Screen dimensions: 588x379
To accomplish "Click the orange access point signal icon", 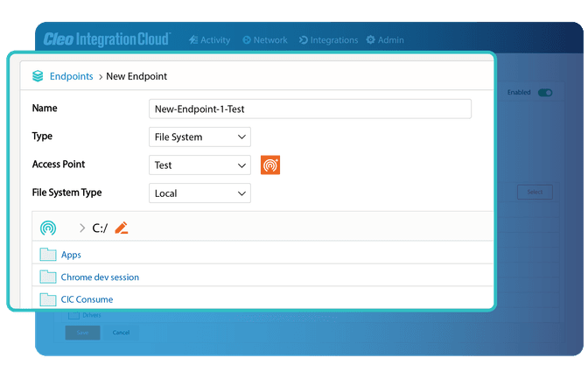I will pyautogui.click(x=270, y=165).
